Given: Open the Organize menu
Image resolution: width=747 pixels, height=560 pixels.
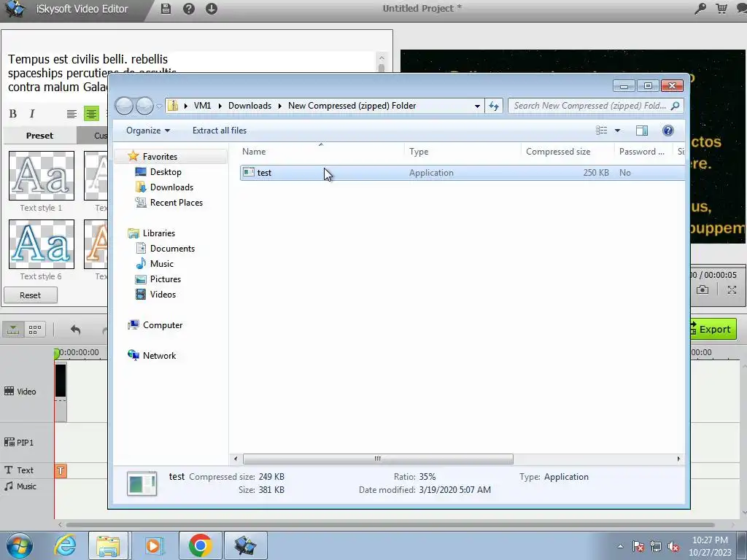Looking at the screenshot, I should (147, 131).
